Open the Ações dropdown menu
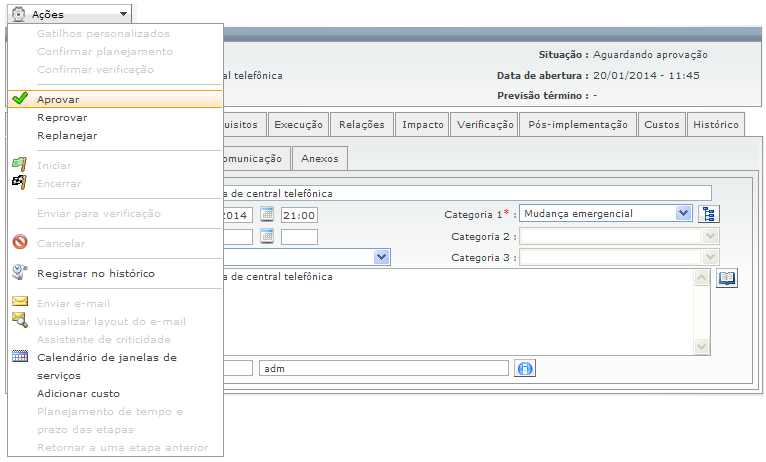The height and width of the screenshot is (462, 766). pyautogui.click(x=68, y=14)
